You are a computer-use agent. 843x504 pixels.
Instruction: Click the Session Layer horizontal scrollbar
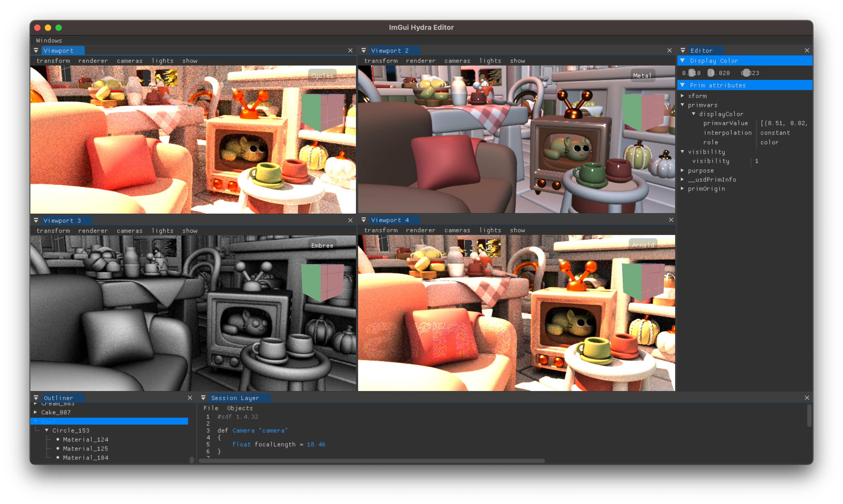372,461
